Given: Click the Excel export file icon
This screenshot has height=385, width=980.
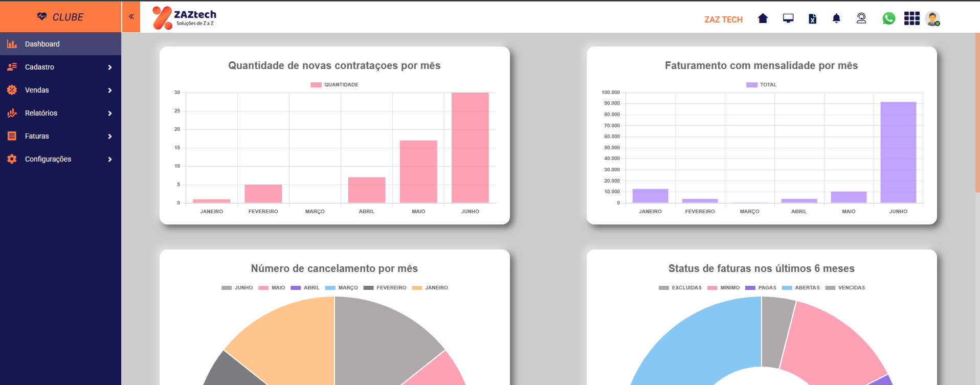Looking at the screenshot, I should pyautogui.click(x=812, y=18).
